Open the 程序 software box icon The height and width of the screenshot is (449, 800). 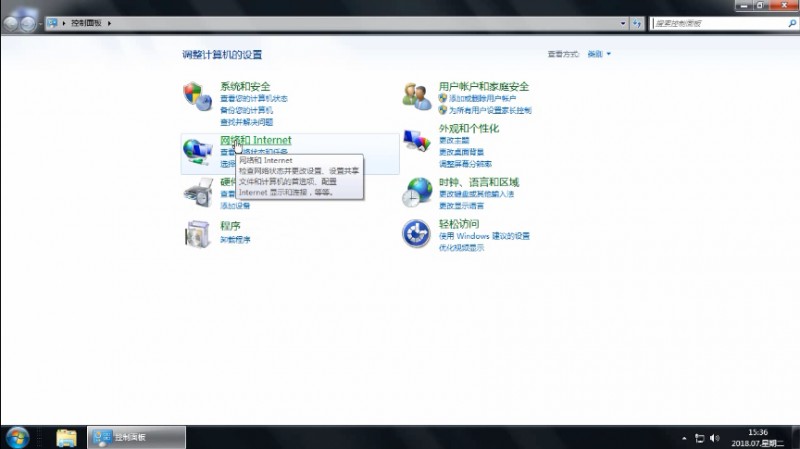tap(198, 234)
